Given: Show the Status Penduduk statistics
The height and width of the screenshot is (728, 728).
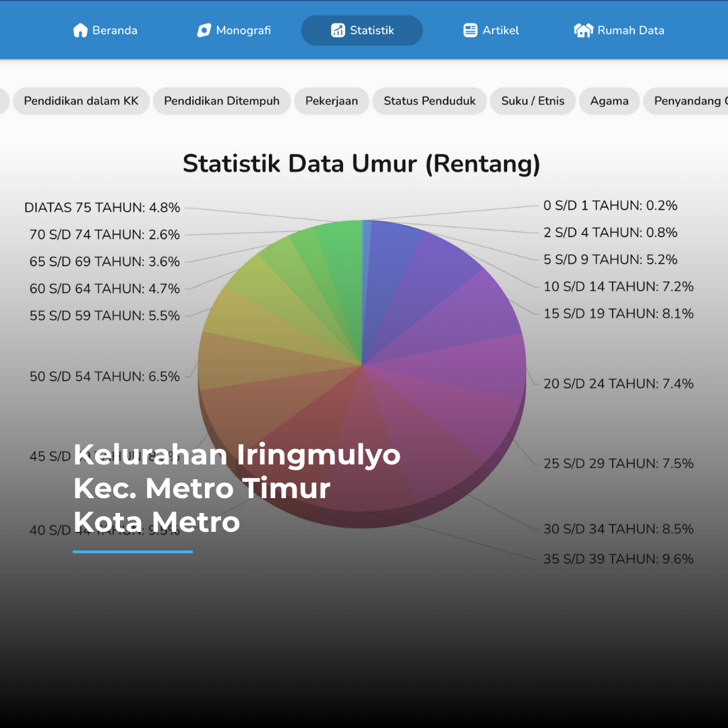Looking at the screenshot, I should tap(429, 100).
